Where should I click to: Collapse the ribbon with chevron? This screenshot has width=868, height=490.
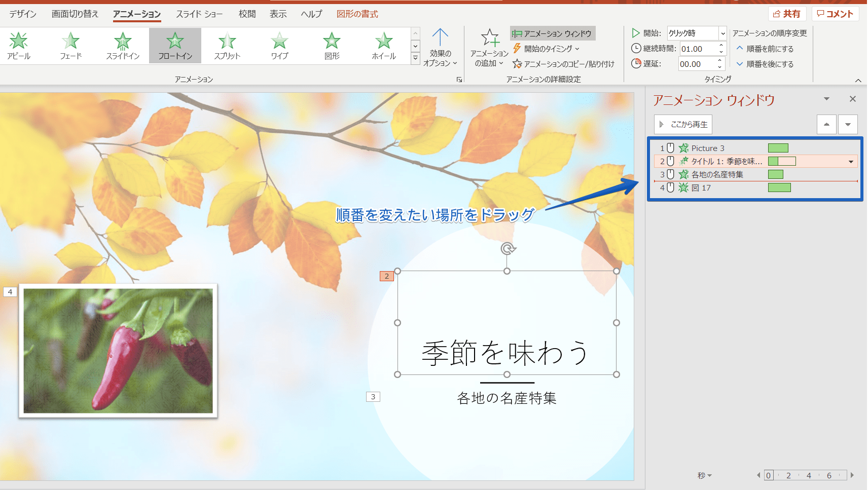(x=858, y=80)
